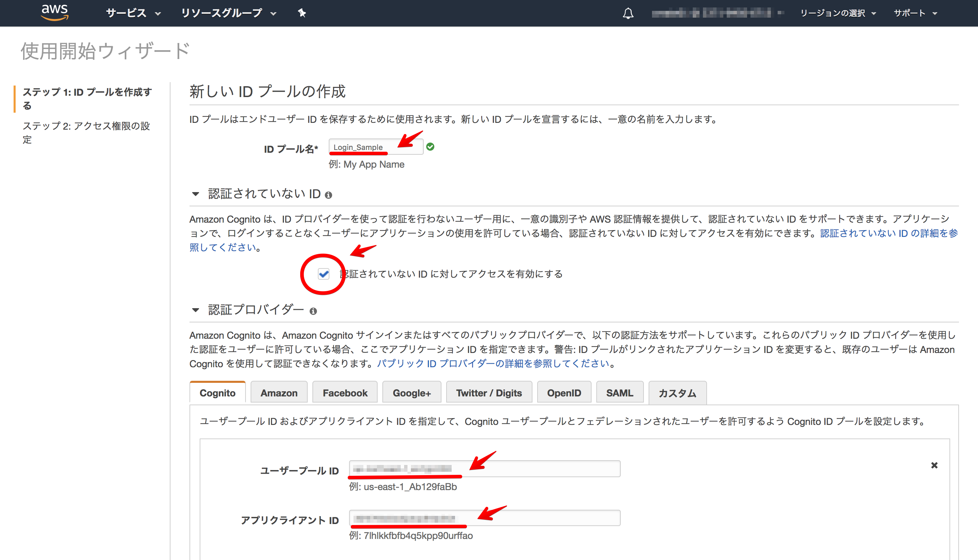Collapse the 認証プロバイダー section
The width and height of the screenshot is (978, 560).
coord(196,310)
